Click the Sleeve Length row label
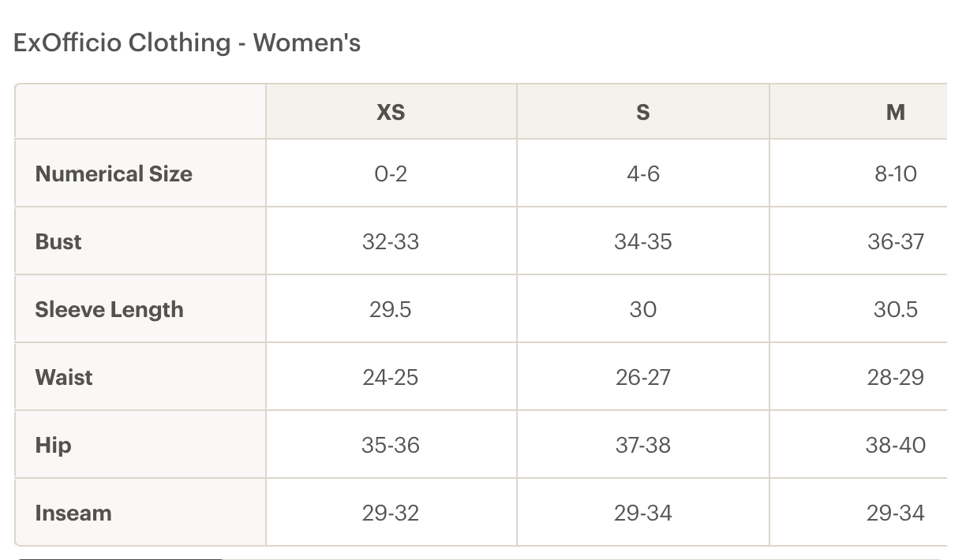This screenshot has width=966, height=560. [109, 309]
